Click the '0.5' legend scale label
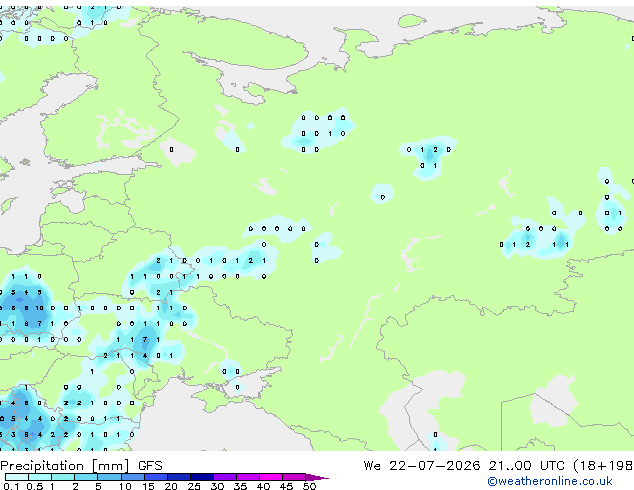Viewport: 634px width, 490px height. [35, 486]
